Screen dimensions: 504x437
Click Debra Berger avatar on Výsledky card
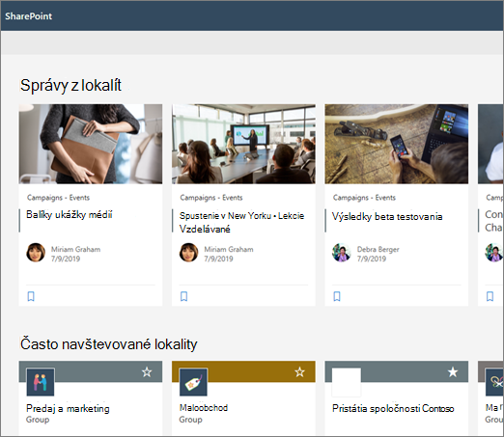(x=342, y=253)
